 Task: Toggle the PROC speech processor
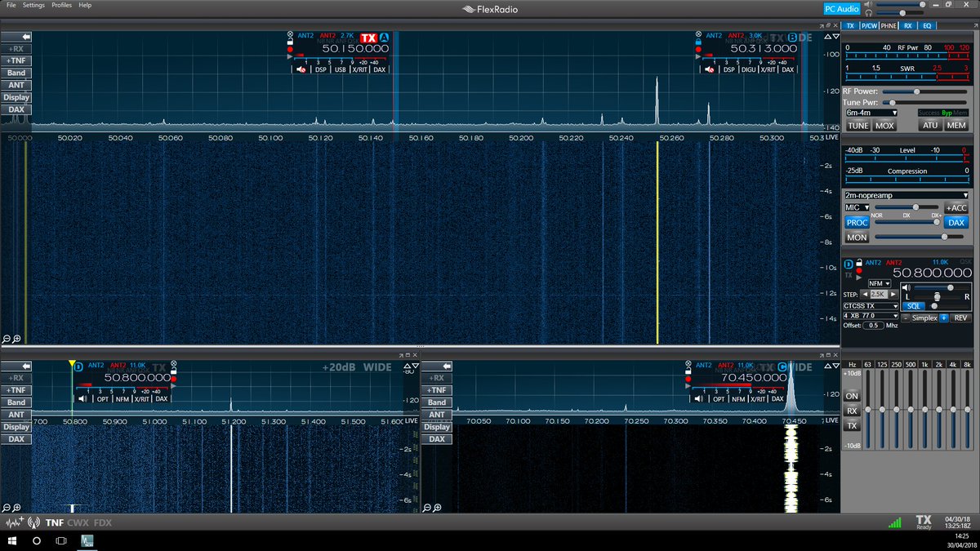coord(857,222)
